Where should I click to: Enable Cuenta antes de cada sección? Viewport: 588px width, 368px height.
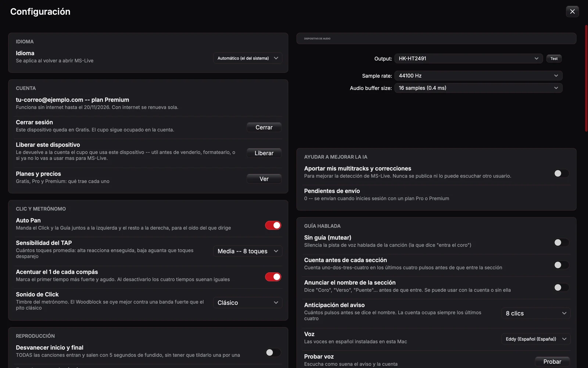tap(561, 265)
